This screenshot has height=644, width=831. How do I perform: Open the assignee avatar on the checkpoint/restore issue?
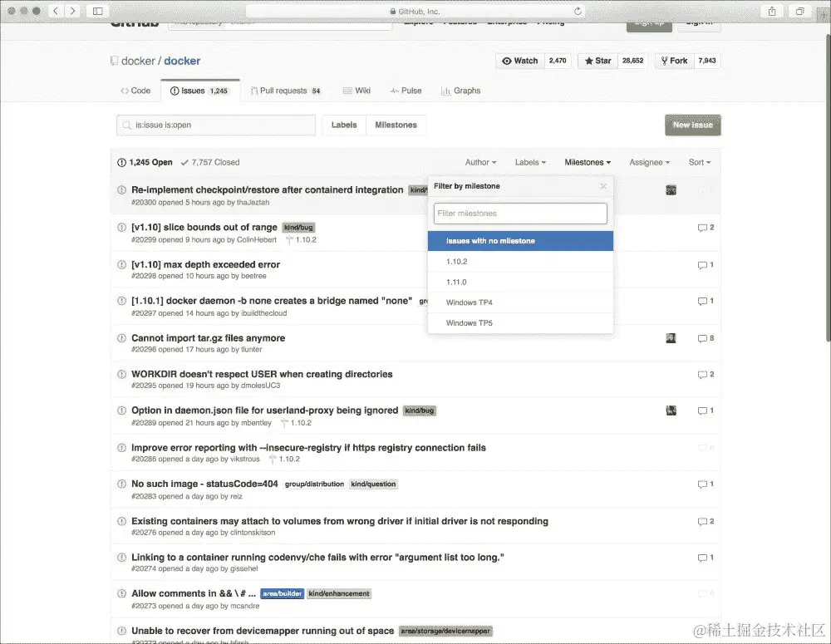pyautogui.click(x=671, y=190)
